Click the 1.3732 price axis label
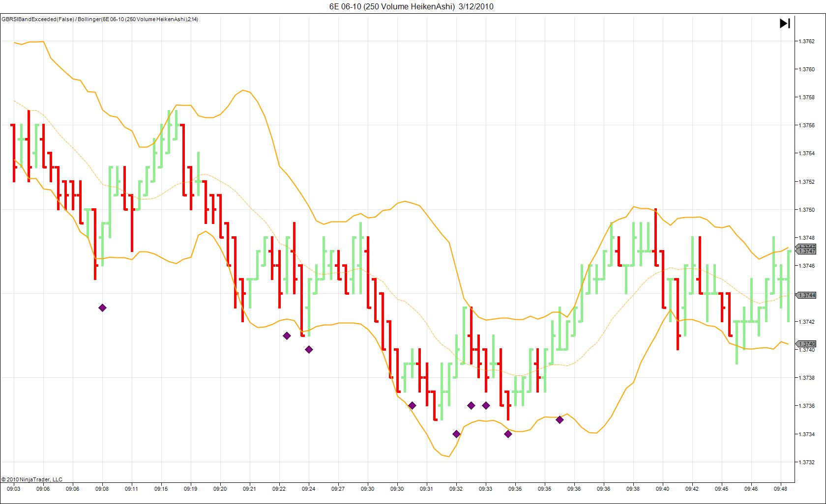The image size is (826, 504). pos(806,462)
